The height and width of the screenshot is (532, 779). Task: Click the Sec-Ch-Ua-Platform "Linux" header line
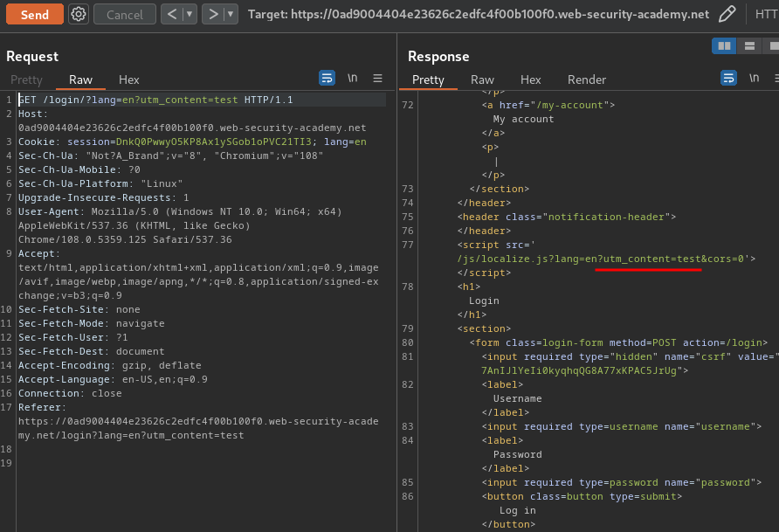click(100, 183)
